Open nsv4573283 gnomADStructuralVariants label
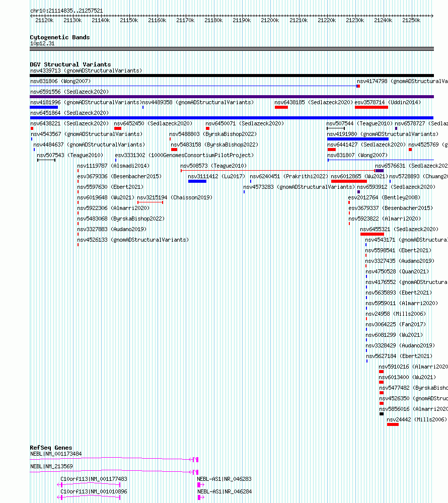Screen dimensions: 448x503 [299, 187]
